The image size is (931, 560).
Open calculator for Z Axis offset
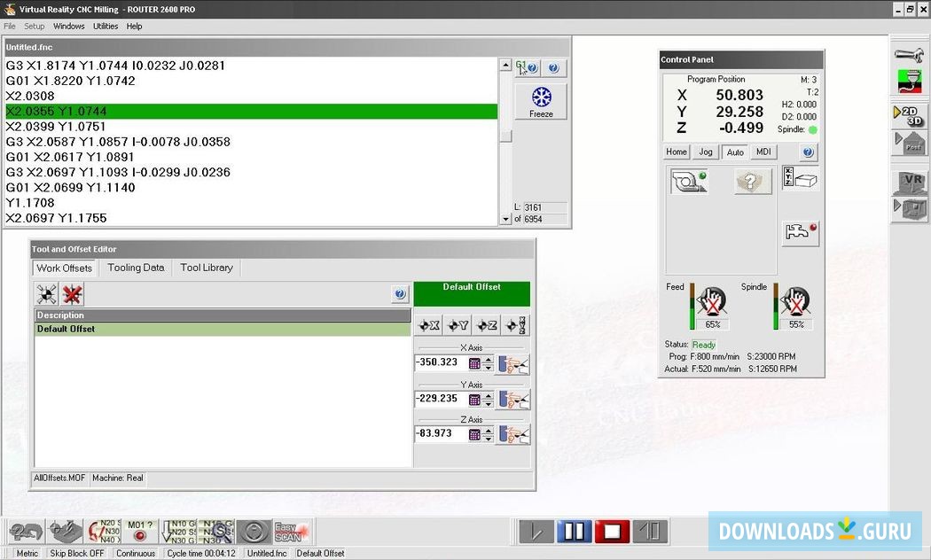click(474, 435)
